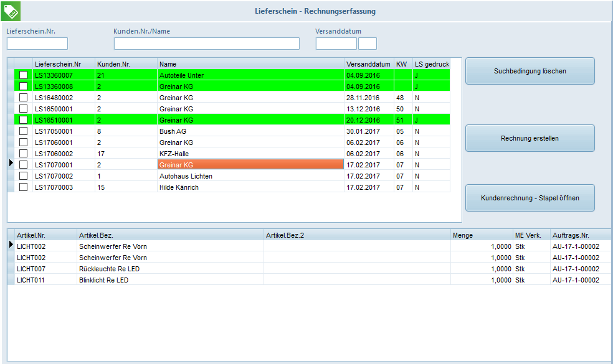Click the green tag icon in title bar
The width and height of the screenshot is (613, 364).
(11, 11)
